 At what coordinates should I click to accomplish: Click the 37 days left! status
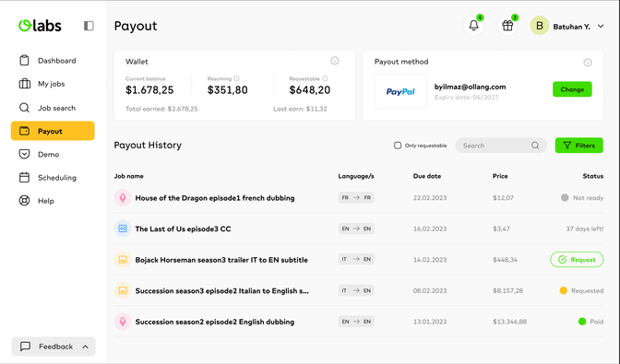tap(585, 229)
